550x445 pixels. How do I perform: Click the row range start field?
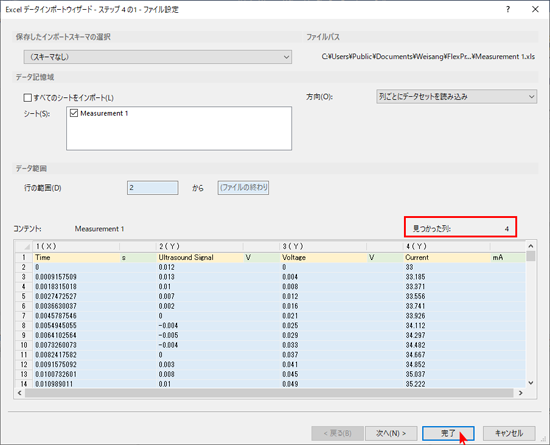(x=153, y=188)
